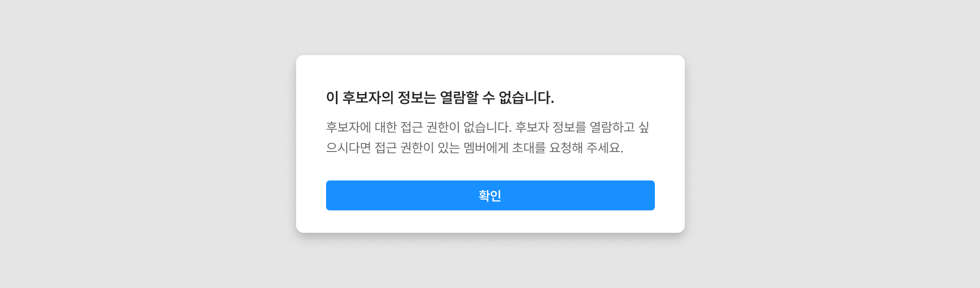Screen dimensions: 980x288
Task: Click the word 열람할 in the heading
Action: pos(459,97)
